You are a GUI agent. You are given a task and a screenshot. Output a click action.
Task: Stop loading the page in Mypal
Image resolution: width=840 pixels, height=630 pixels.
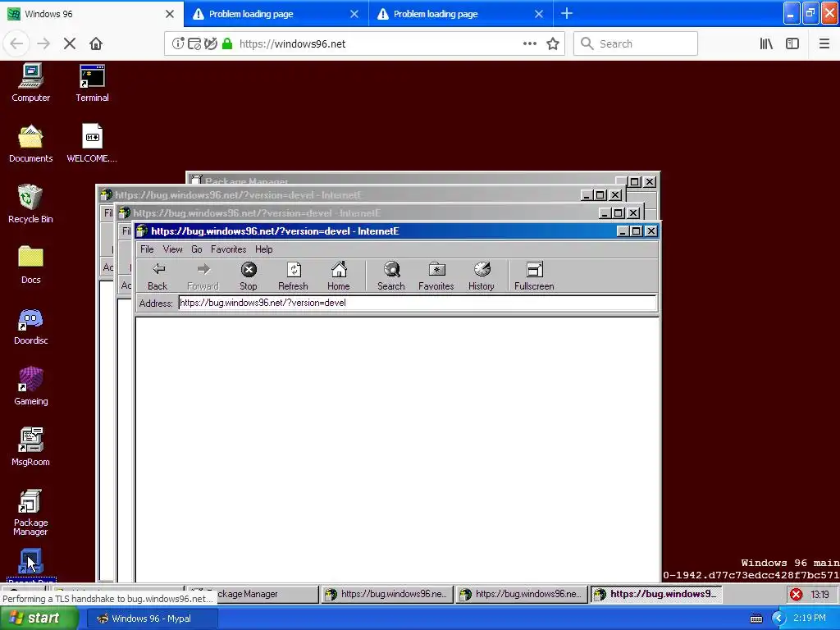(x=70, y=43)
